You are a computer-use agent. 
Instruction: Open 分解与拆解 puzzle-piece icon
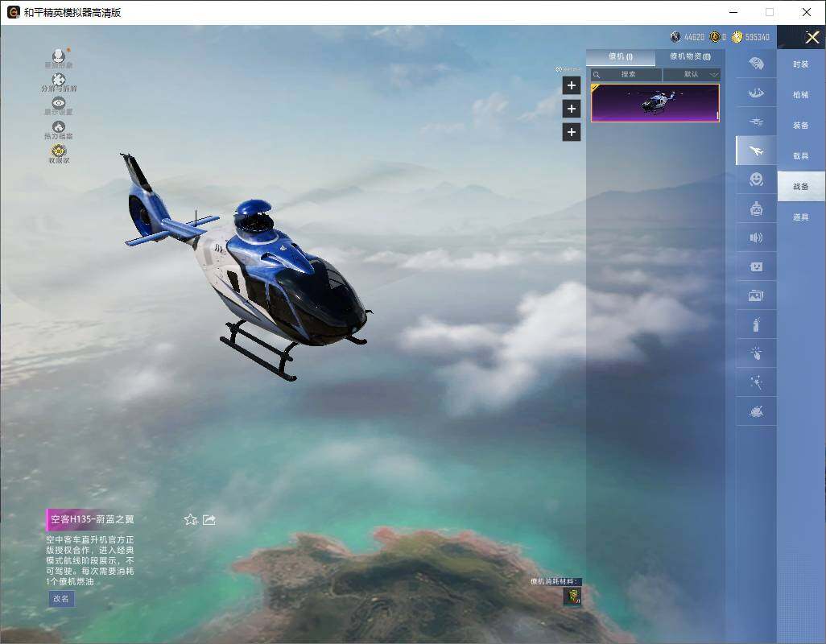click(x=59, y=80)
